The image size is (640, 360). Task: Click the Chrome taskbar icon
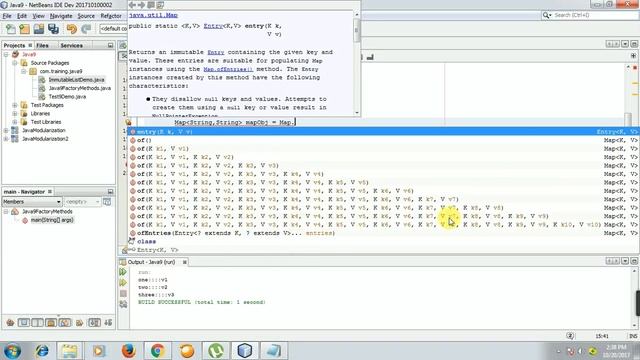(158, 351)
